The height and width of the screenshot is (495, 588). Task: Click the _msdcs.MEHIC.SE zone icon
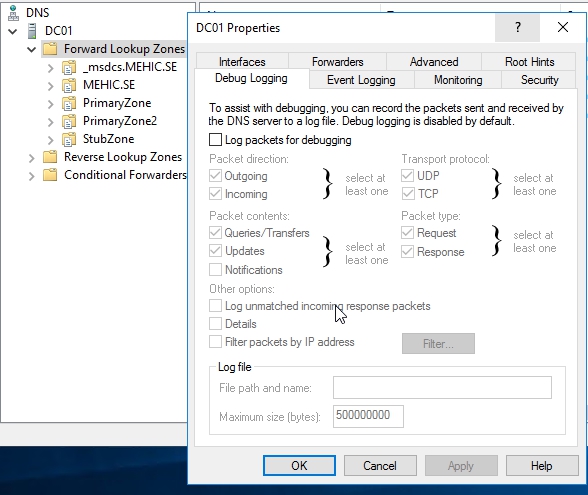tap(69, 67)
